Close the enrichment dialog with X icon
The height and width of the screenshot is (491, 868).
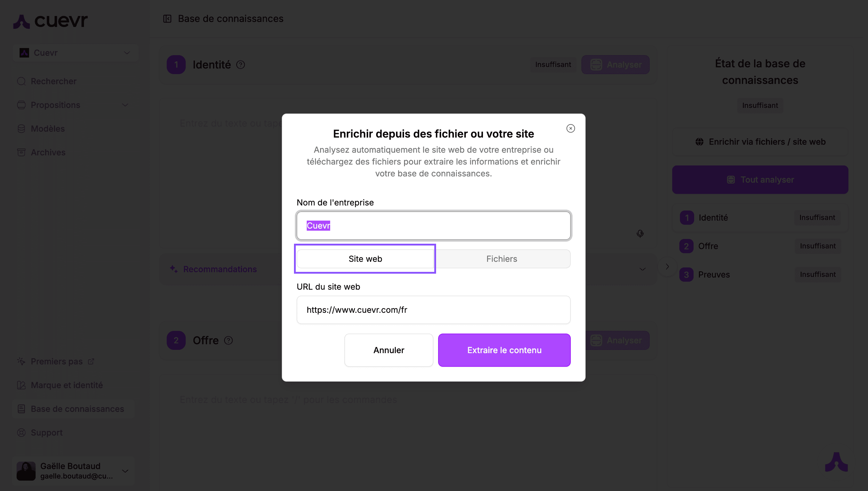570,128
